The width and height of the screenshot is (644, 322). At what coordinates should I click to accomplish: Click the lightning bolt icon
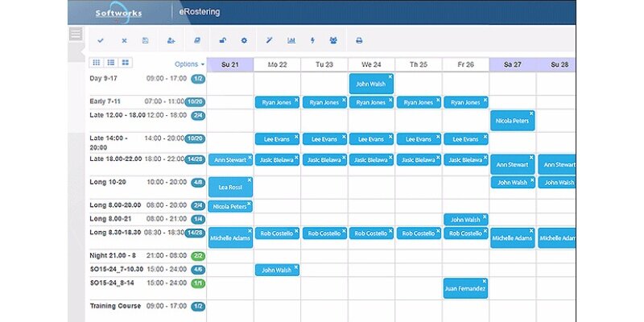[x=312, y=40]
